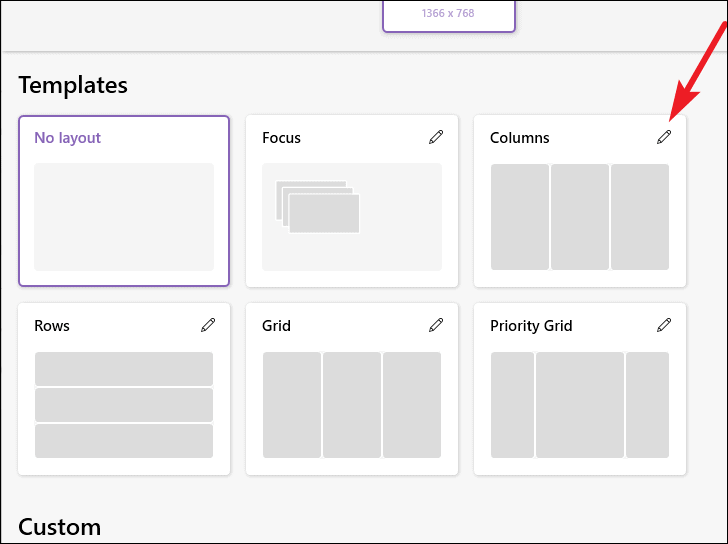
Task: Click the Columns template title
Action: [520, 138]
